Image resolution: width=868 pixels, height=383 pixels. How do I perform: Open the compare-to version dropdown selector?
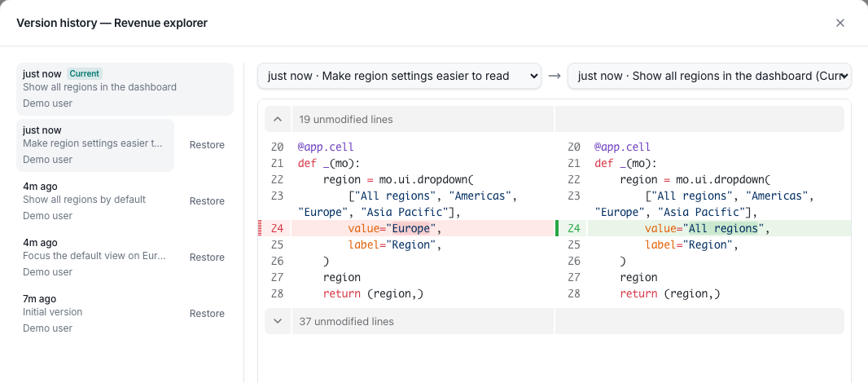tap(709, 76)
